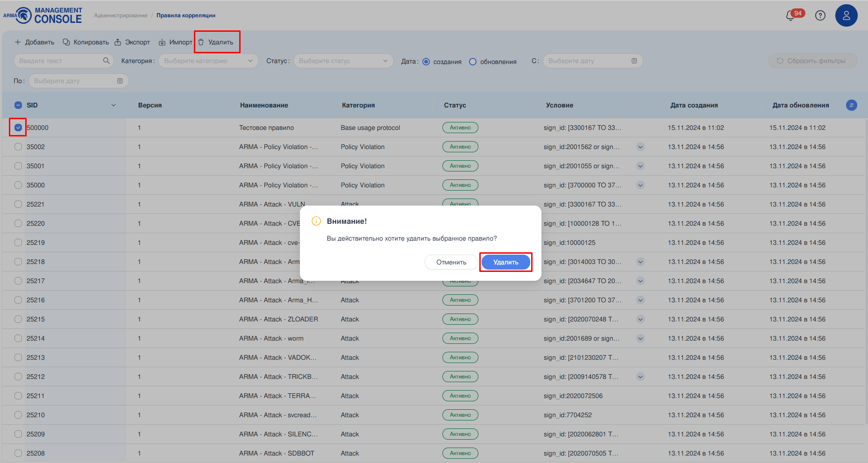Click the notifications bell icon

790,15
